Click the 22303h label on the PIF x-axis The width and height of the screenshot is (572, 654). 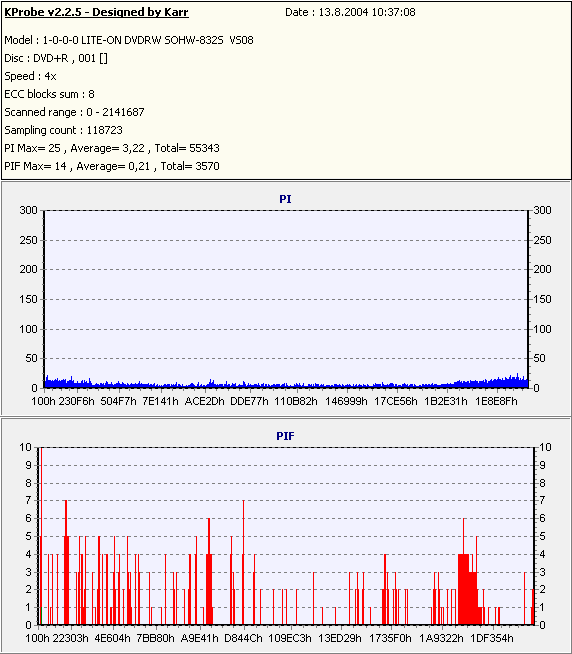click(x=71, y=638)
